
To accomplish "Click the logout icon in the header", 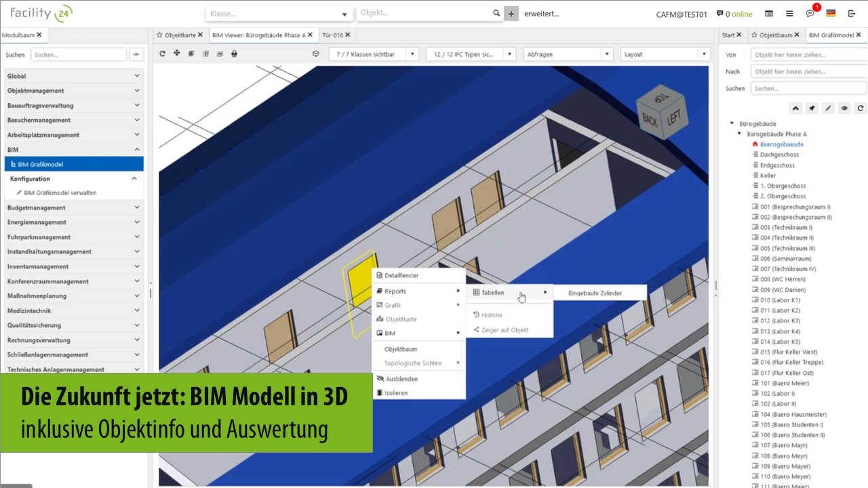I will tap(852, 14).
